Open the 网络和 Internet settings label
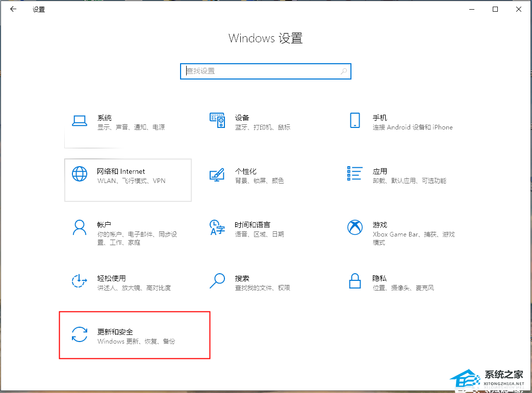The image size is (532, 393). point(121,171)
